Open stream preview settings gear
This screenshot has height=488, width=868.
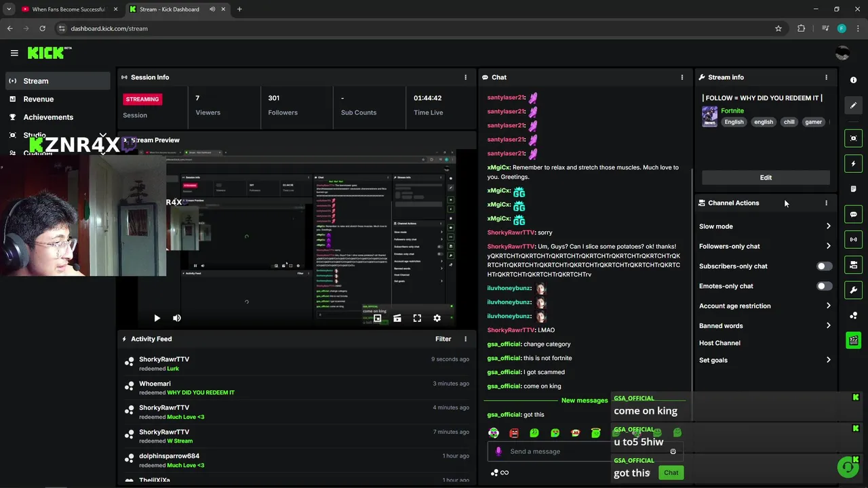(x=437, y=318)
